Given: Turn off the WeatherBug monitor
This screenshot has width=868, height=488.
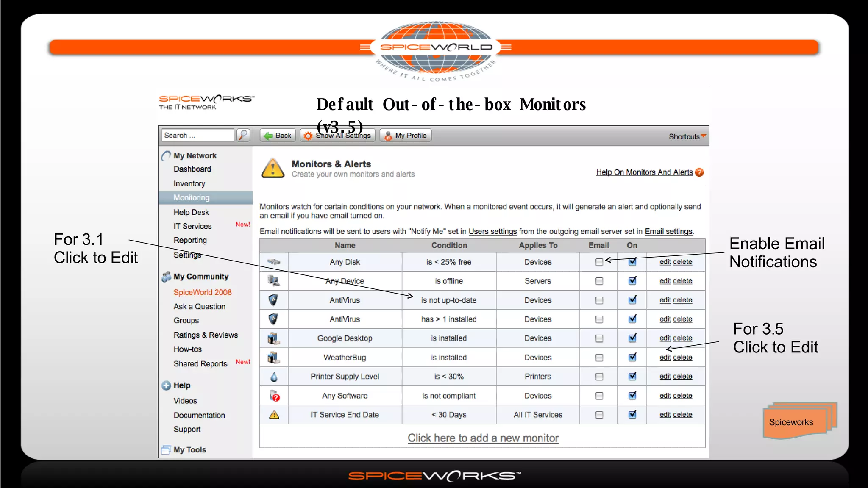Looking at the screenshot, I should (x=632, y=357).
